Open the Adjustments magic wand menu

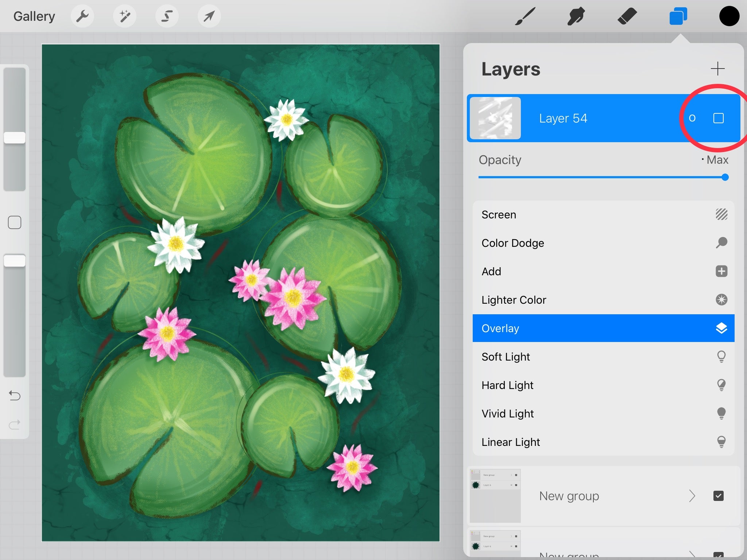pyautogui.click(x=125, y=16)
